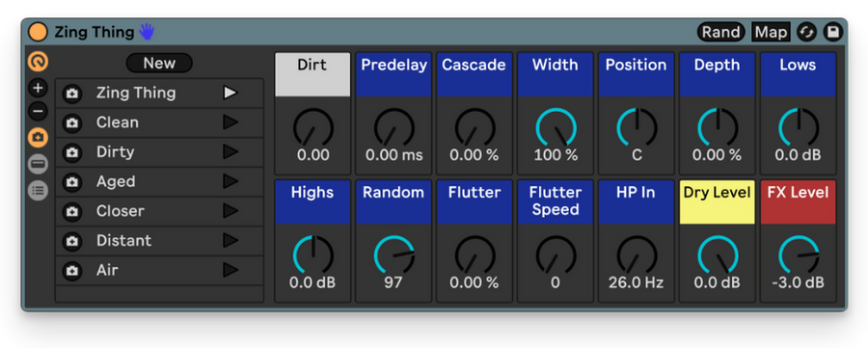Image resolution: width=868 pixels, height=348 pixels.
Task: Click the Dry Level macro knob
Action: pos(718,255)
